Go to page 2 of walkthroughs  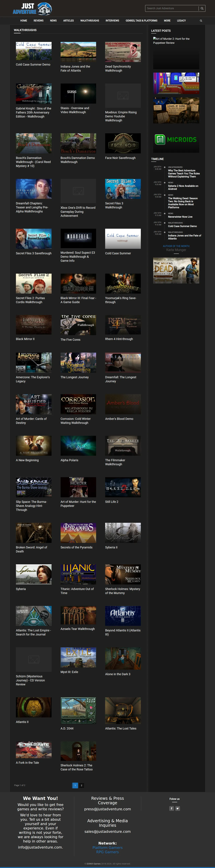pos(81,785)
